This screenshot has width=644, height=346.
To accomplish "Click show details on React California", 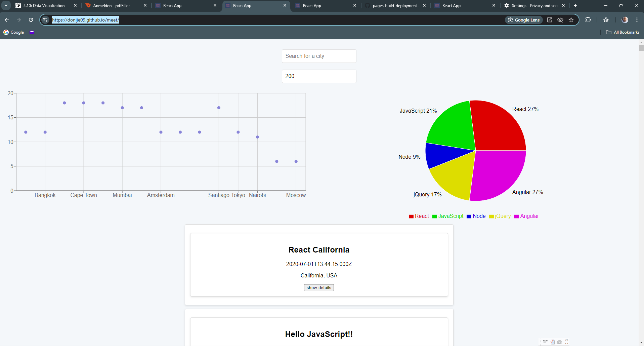I will click(x=319, y=288).
